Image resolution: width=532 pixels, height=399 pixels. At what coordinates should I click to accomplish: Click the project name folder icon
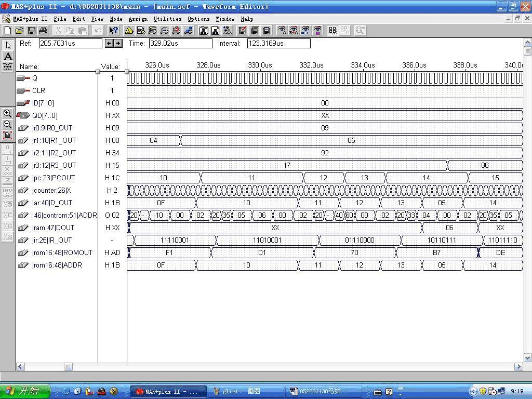(204, 31)
